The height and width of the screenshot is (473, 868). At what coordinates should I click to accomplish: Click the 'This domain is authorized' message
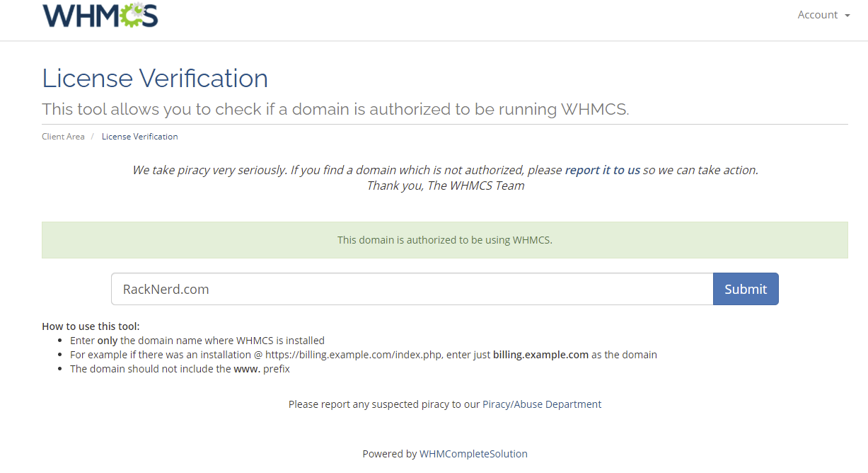tap(445, 240)
